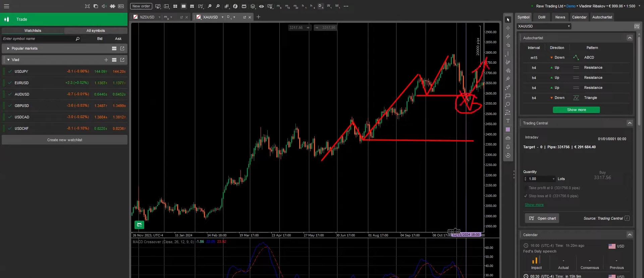644x278 pixels.
Task: Click the green Show more button
Action: pos(576,110)
